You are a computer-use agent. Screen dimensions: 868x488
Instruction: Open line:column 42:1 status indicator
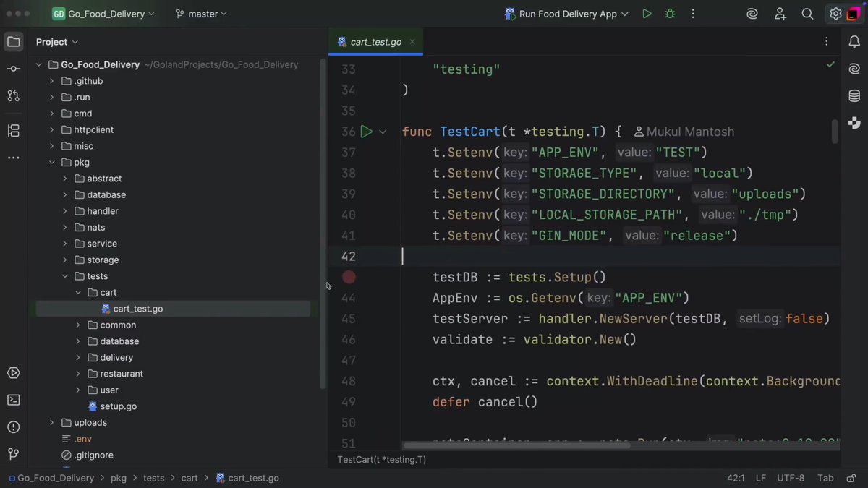(x=736, y=478)
